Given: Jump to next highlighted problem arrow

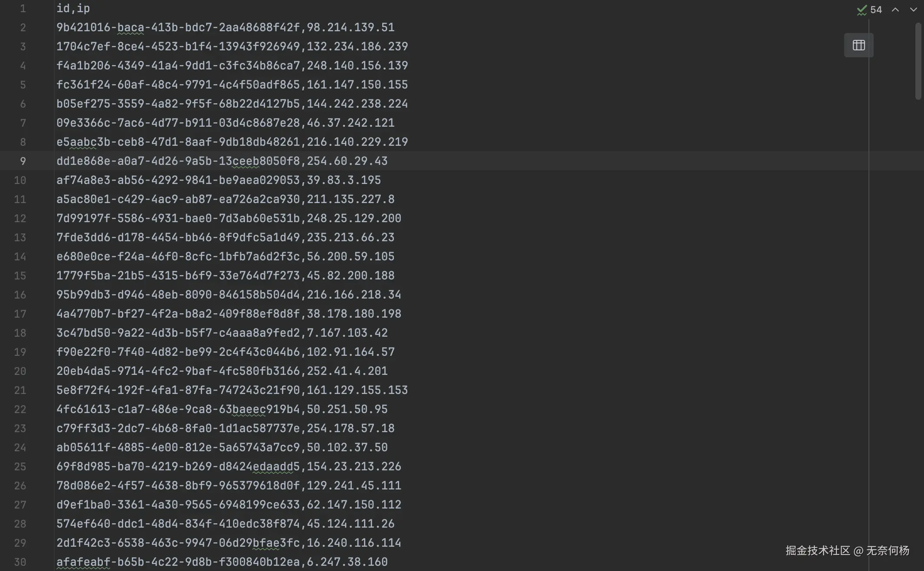Looking at the screenshot, I should 913,10.
